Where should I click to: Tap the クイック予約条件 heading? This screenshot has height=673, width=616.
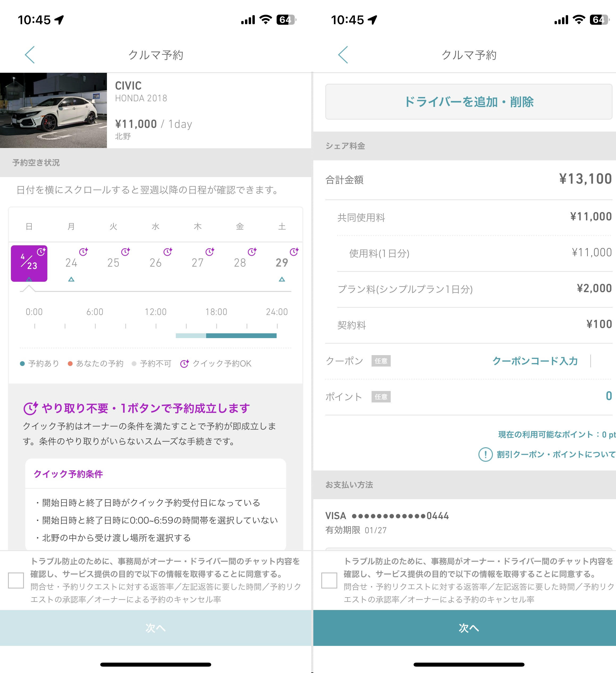(68, 474)
